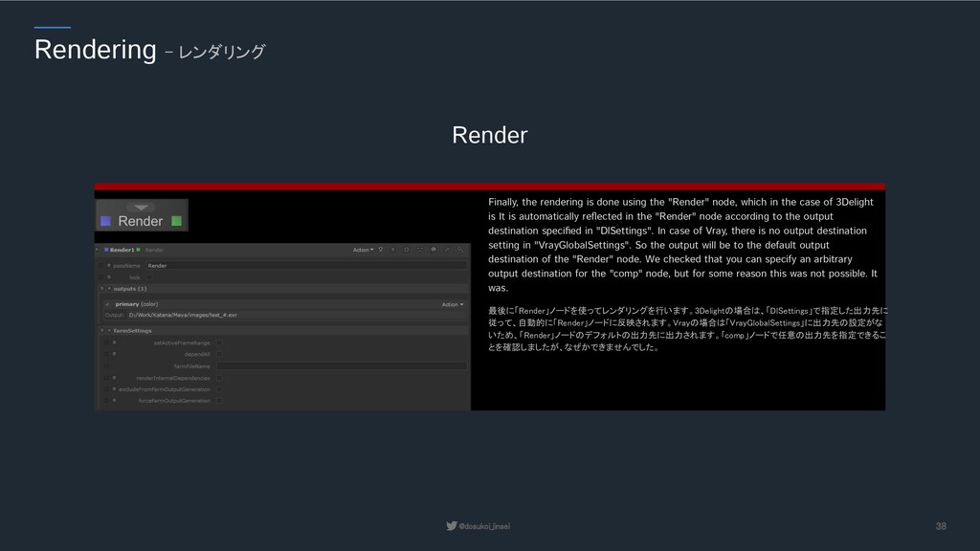Click the frame-target icon in Render1 header
This screenshot has height=551, width=980.
(x=420, y=250)
